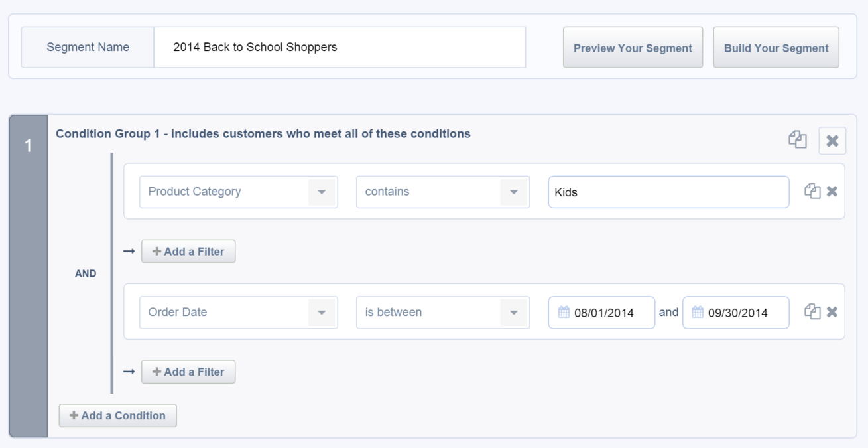The image size is (868, 448).
Task: Open calendar for 09/30/2014 end date
Action: pyautogui.click(x=698, y=312)
